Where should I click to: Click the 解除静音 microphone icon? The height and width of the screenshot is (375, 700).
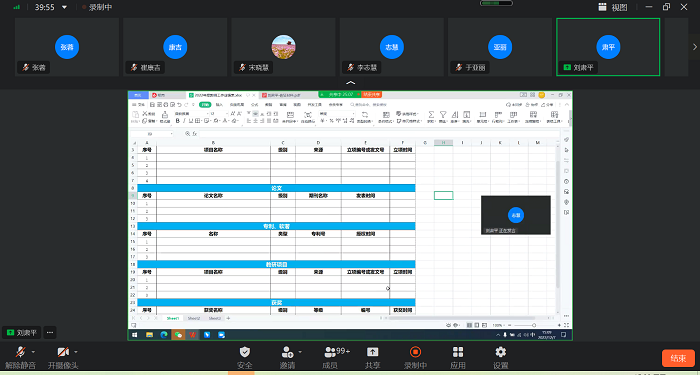coord(21,352)
